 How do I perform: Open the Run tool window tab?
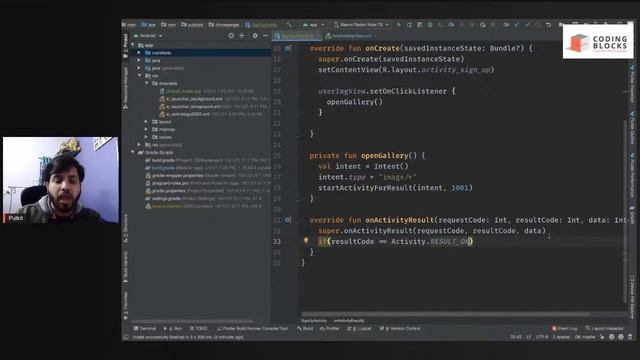(x=173, y=328)
